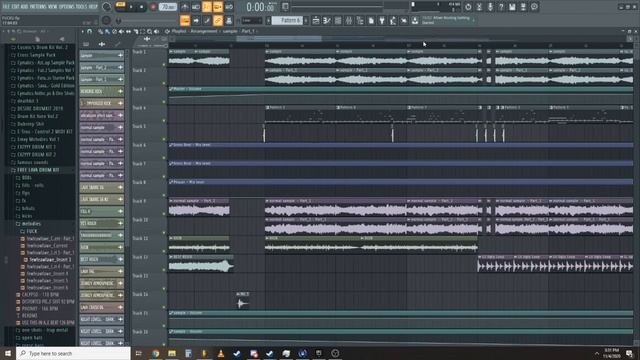
Task: Click the tempo display showing 70
Action: 168,7
